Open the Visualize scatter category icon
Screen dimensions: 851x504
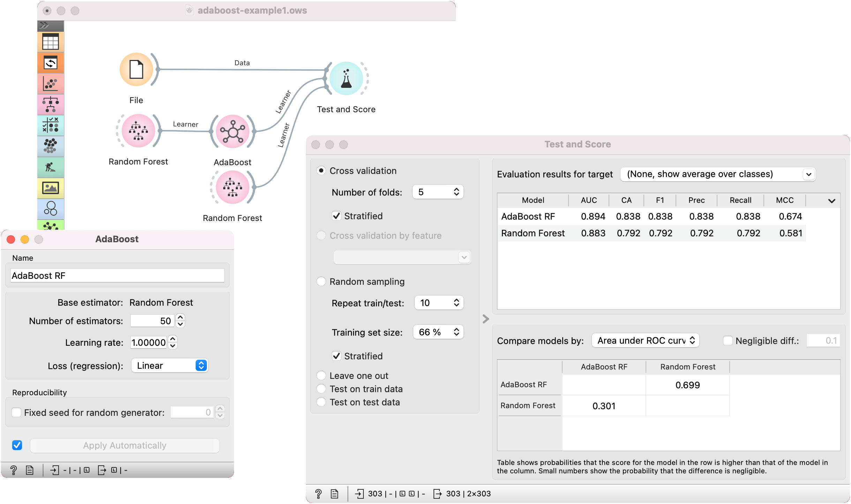pyautogui.click(x=51, y=84)
